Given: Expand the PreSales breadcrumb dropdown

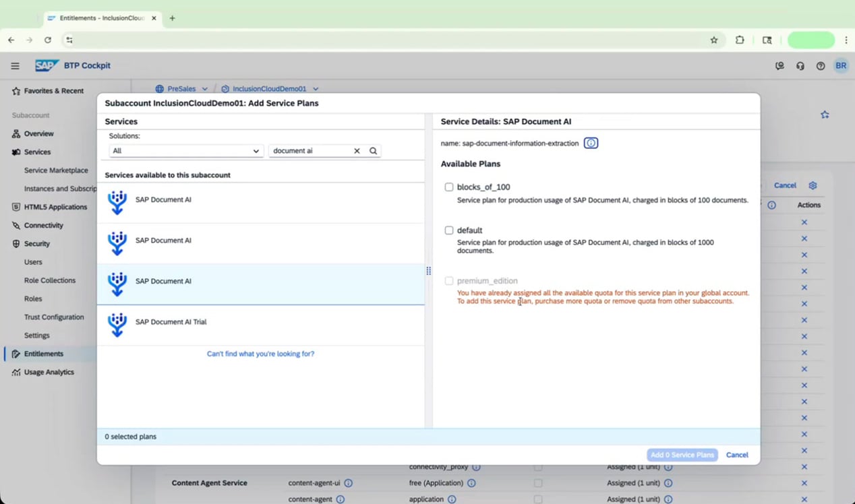Looking at the screenshot, I should pyautogui.click(x=204, y=89).
